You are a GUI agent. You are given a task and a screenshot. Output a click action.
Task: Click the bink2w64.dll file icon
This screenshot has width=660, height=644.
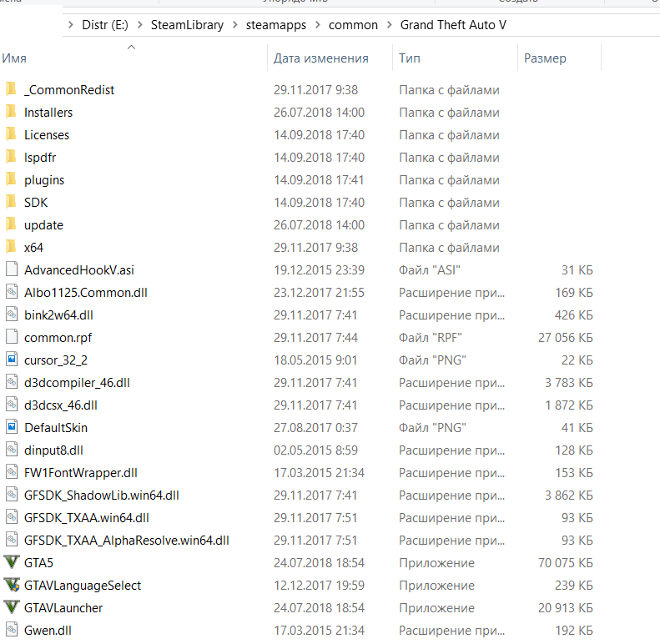[x=12, y=314]
